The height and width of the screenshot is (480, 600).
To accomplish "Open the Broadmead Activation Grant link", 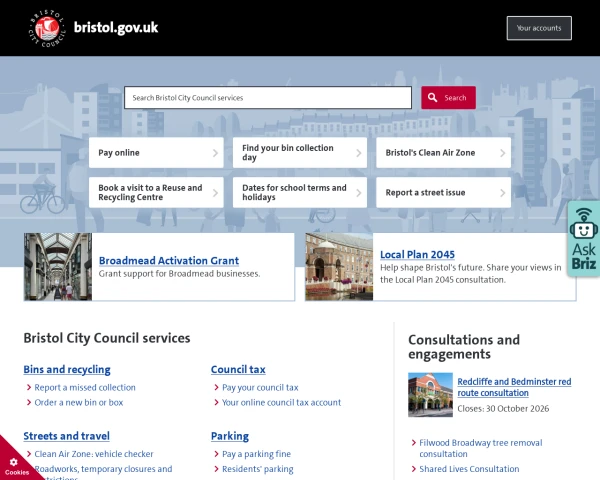I will click(x=169, y=261).
